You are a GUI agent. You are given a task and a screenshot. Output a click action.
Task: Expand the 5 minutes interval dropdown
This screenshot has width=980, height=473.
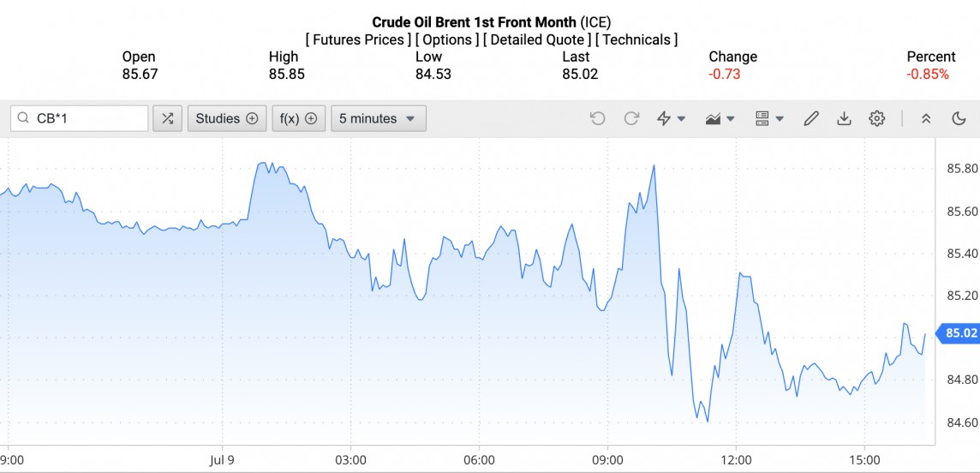pyautogui.click(x=378, y=118)
